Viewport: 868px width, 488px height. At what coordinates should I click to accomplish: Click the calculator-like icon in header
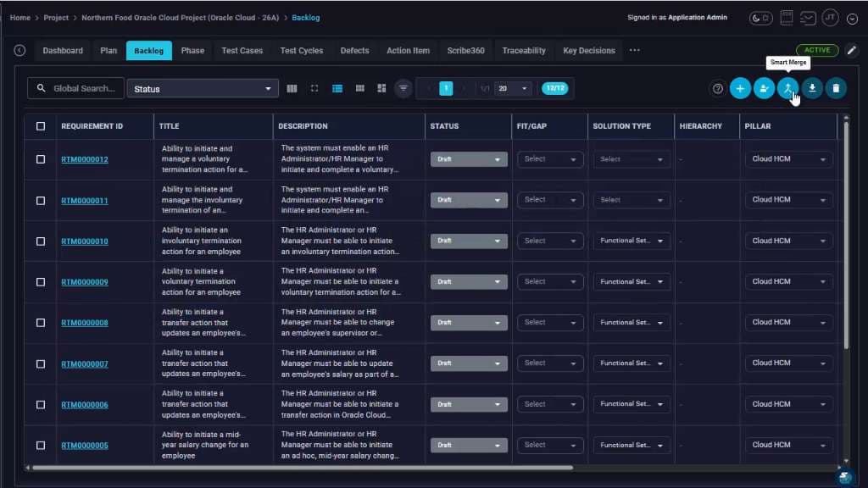tap(787, 18)
